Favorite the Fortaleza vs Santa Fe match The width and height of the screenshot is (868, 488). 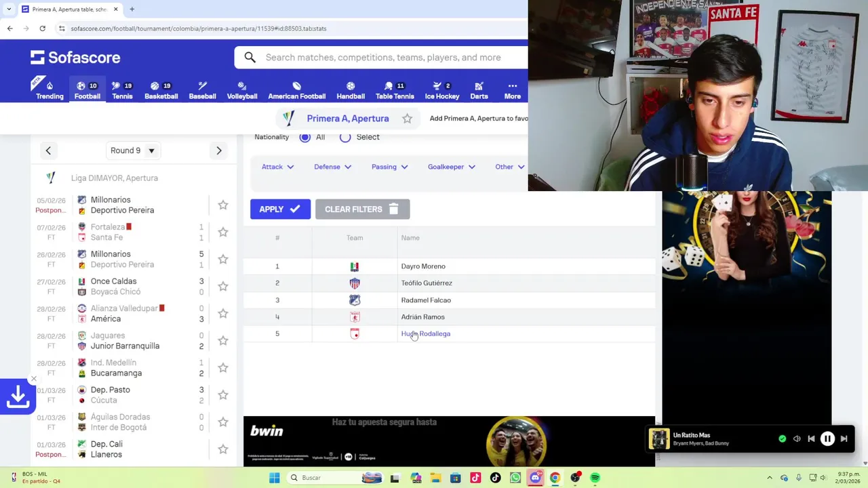click(x=222, y=232)
